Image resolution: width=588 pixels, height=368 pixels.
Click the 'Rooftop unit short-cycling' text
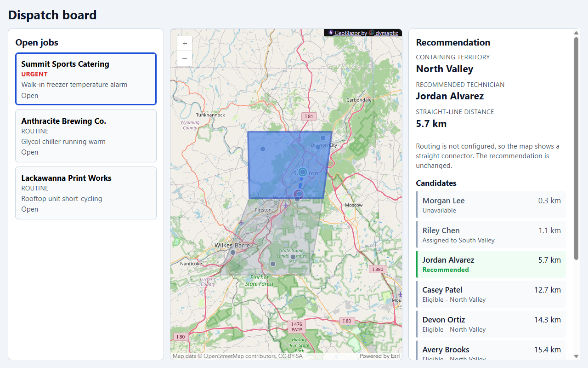coord(62,199)
